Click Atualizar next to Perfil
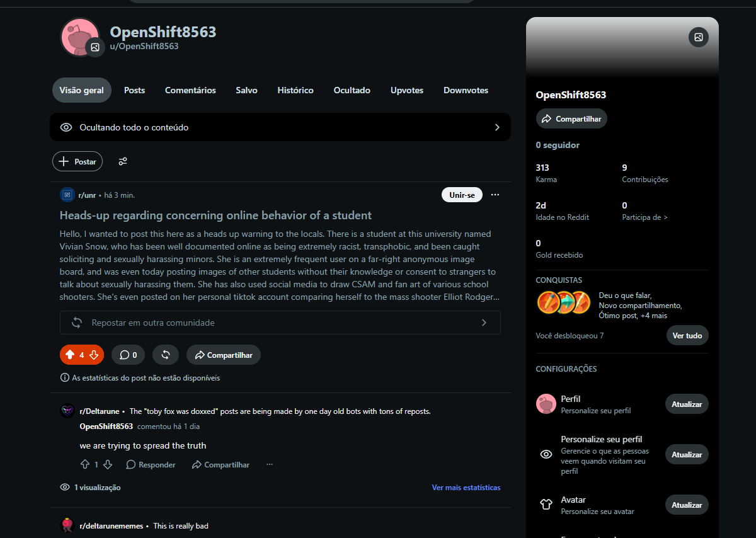Viewport: 756px width, 538px height. [x=687, y=404]
